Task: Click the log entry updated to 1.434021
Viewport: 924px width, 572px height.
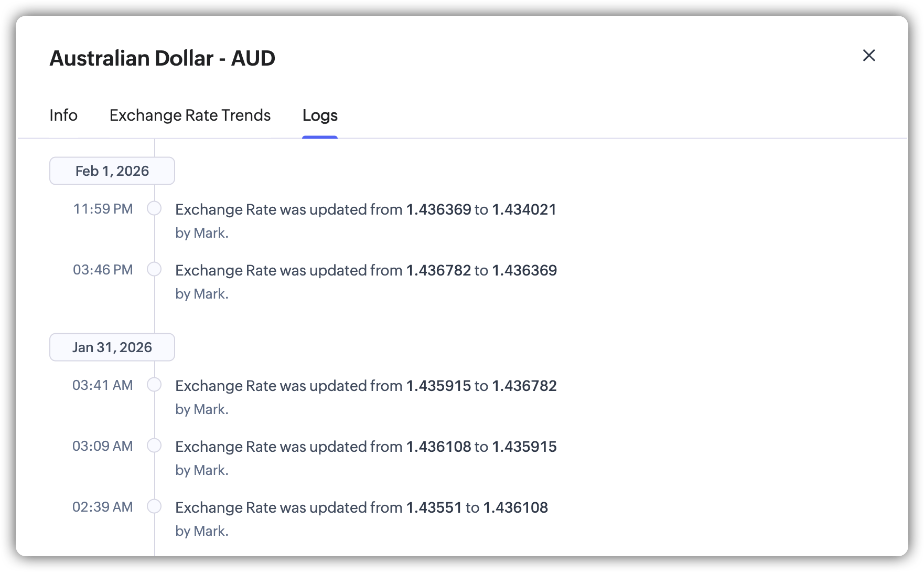Action: [366, 210]
